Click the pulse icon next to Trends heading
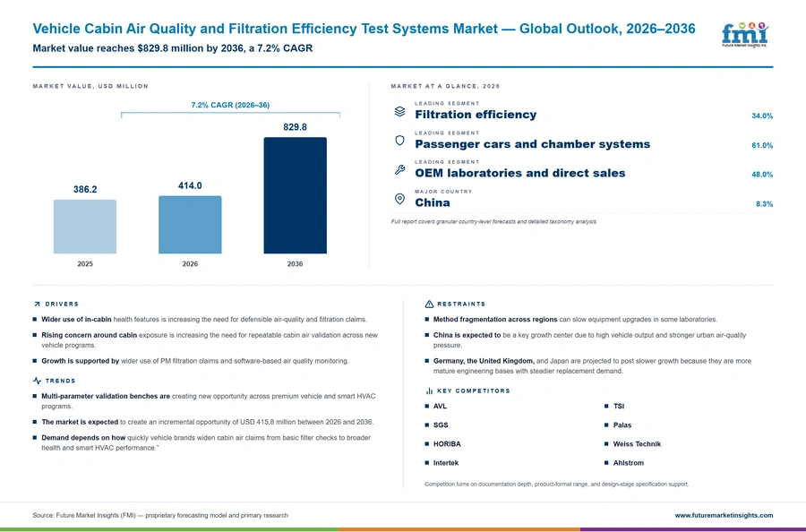This screenshot has width=806, height=532. pos(37,381)
